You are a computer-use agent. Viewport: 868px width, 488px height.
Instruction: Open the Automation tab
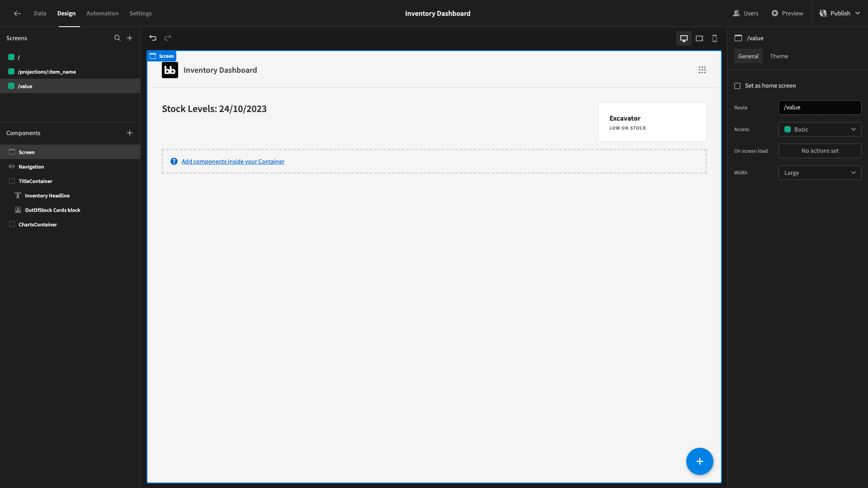point(103,14)
